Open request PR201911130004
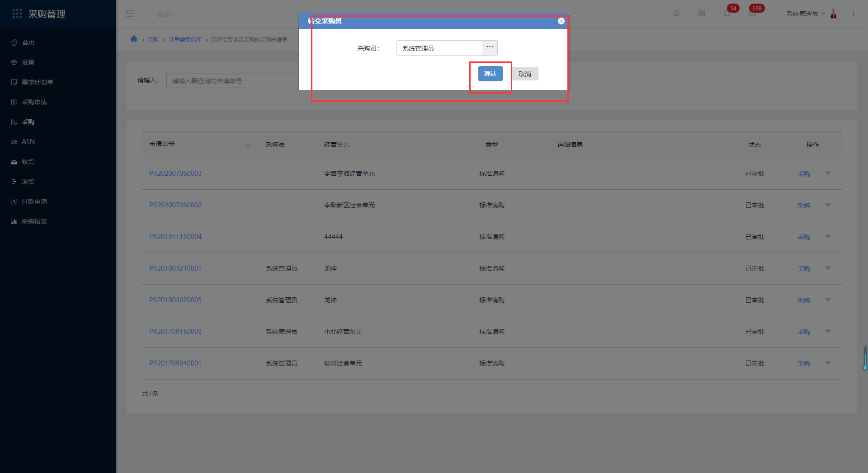Screen dimensions: 868x473 [x=175, y=237]
